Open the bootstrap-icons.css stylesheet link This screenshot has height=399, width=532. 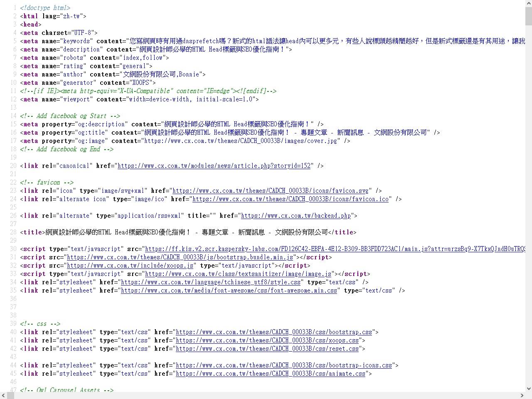point(284,365)
